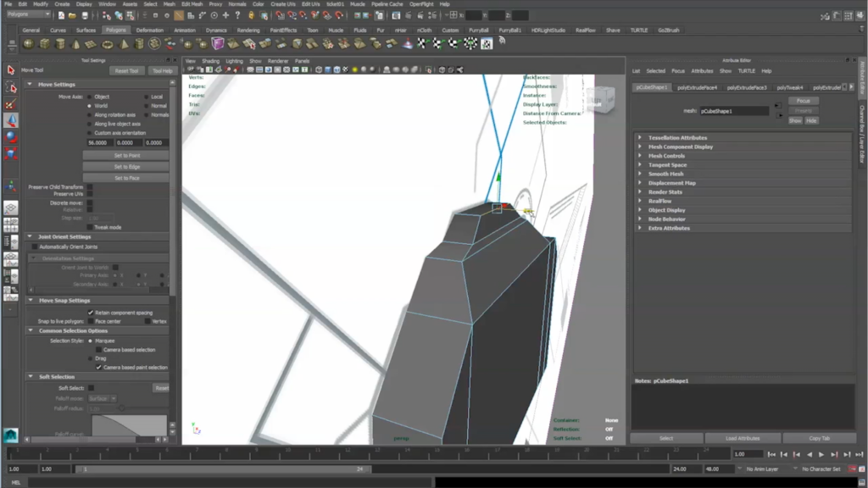
Task: Create a polygon plane from shelf
Action: [92, 44]
